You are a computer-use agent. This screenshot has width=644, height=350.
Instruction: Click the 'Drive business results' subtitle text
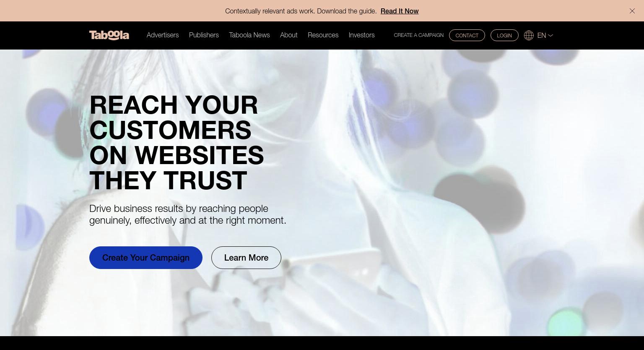(x=188, y=214)
